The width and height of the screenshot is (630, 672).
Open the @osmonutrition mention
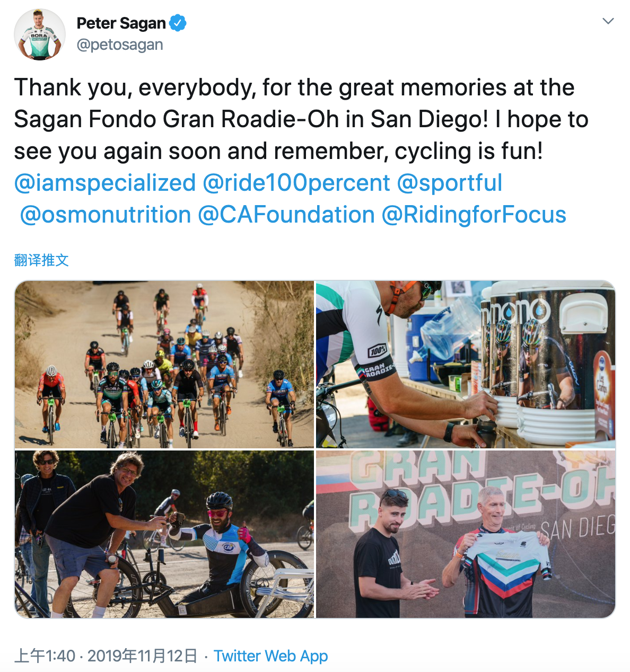click(106, 215)
